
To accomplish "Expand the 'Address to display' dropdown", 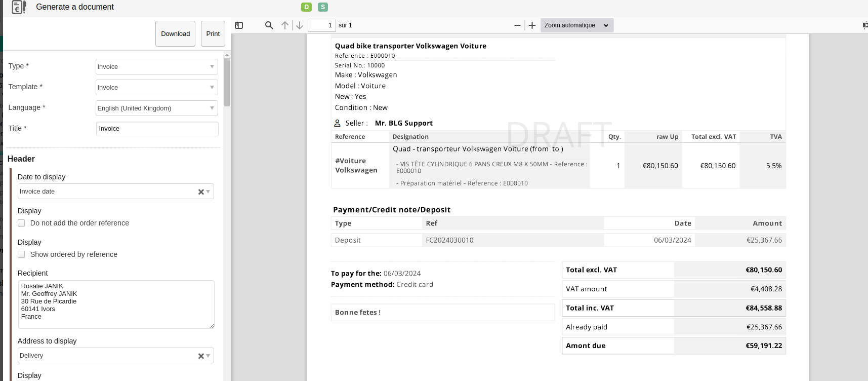I will [x=208, y=356].
